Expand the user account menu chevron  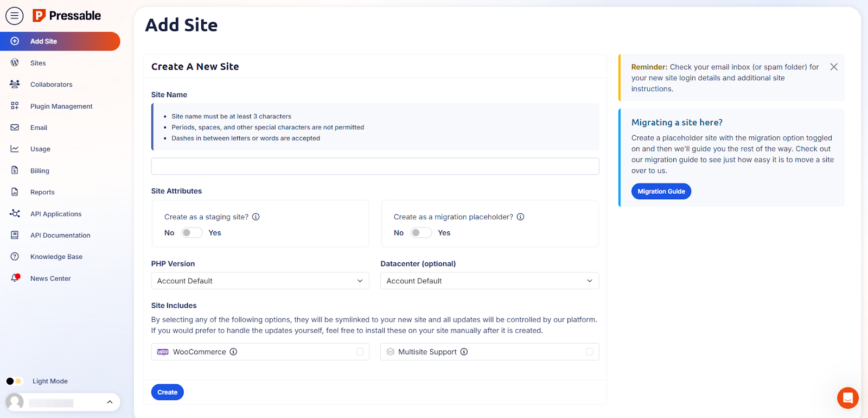point(110,402)
